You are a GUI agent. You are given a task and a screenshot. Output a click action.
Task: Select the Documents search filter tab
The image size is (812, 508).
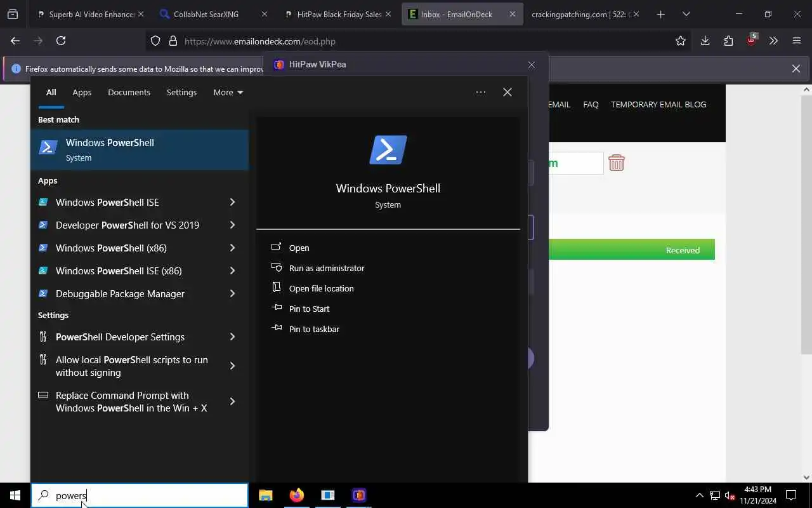129,92
